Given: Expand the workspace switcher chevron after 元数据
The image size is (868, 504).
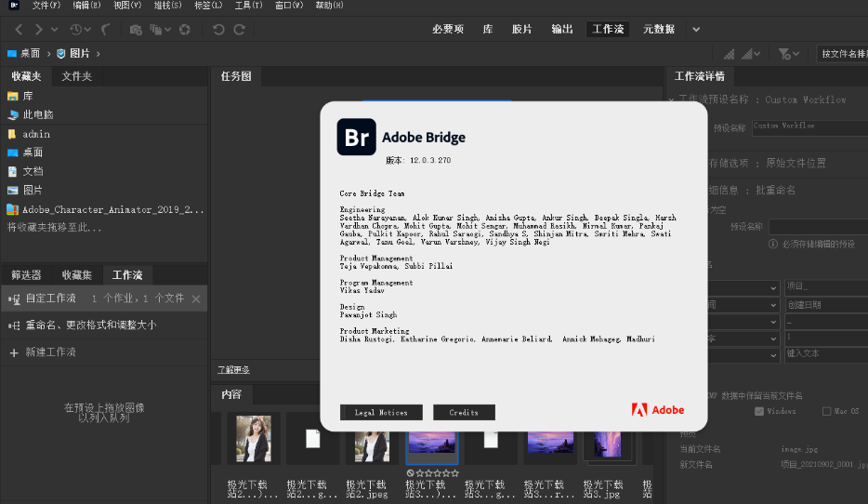Looking at the screenshot, I should [697, 29].
